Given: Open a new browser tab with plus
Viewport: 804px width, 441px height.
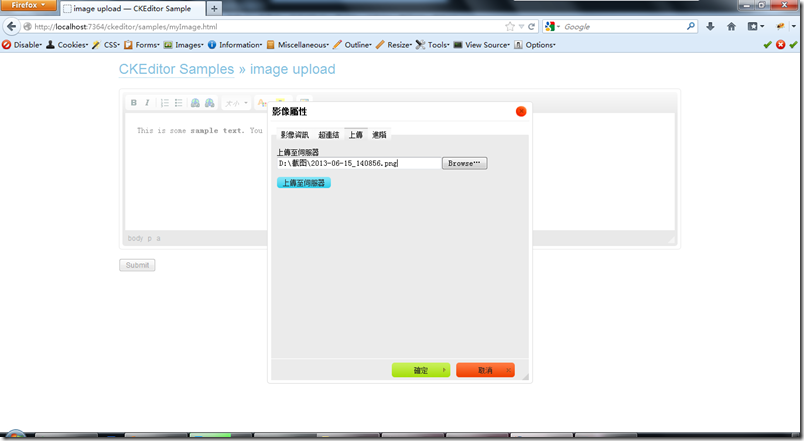Looking at the screenshot, I should pyautogui.click(x=214, y=9).
